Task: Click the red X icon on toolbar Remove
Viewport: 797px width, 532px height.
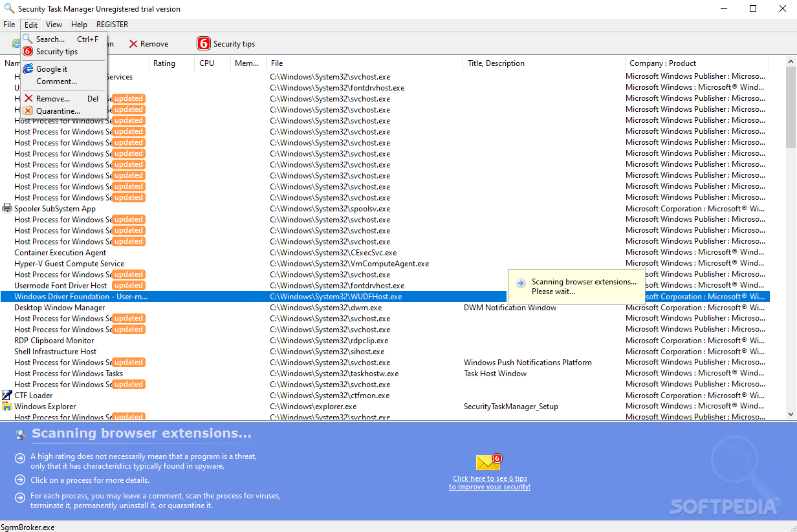Action: (x=133, y=44)
